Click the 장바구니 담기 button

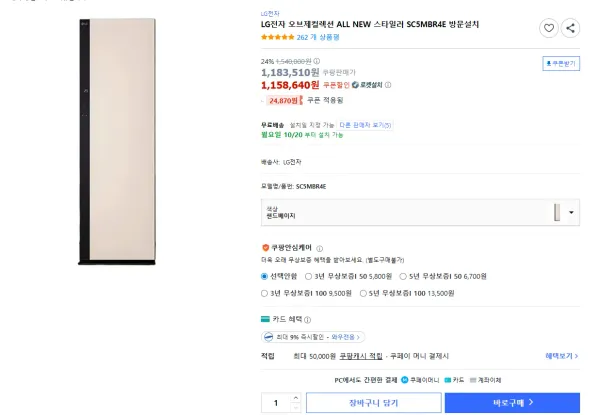(373, 402)
